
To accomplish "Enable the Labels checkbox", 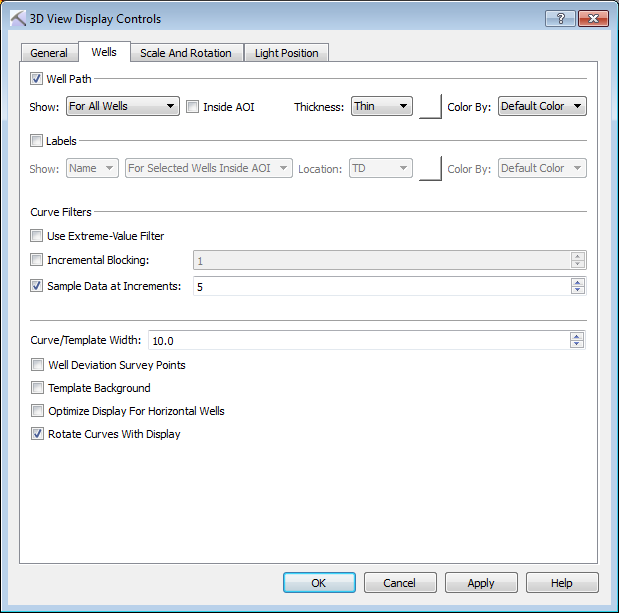I will (37, 141).
